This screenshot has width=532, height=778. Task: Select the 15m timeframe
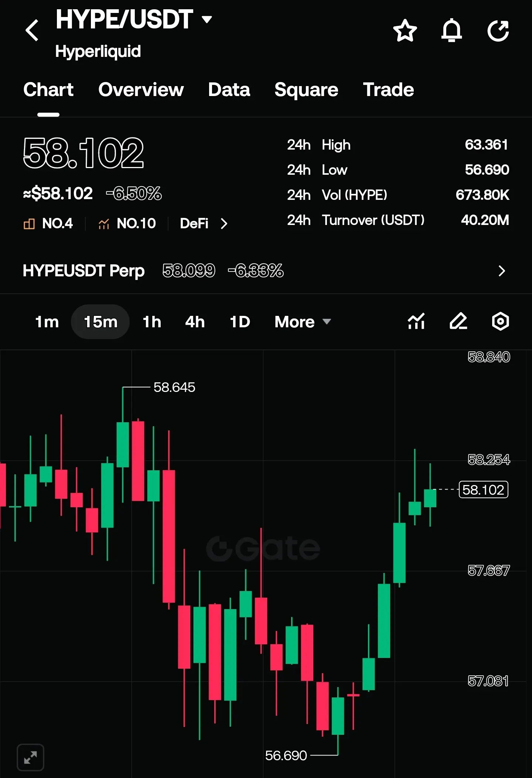pyautogui.click(x=100, y=322)
